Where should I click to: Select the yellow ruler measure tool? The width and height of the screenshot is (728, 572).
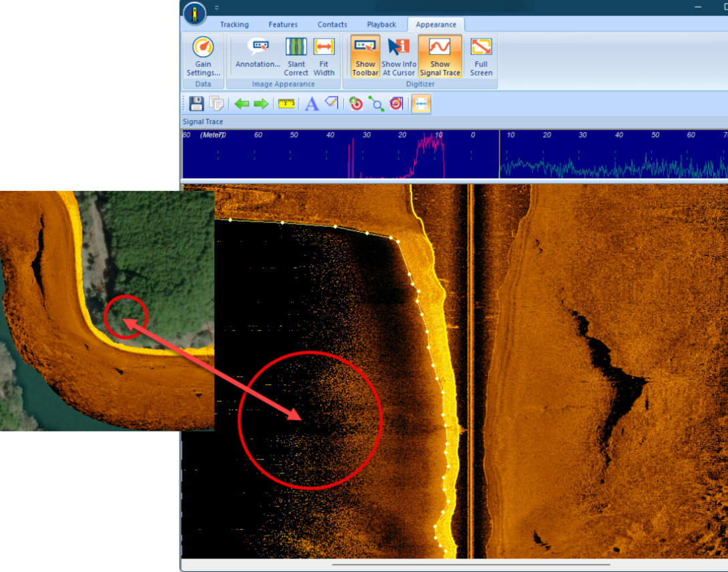(x=287, y=103)
